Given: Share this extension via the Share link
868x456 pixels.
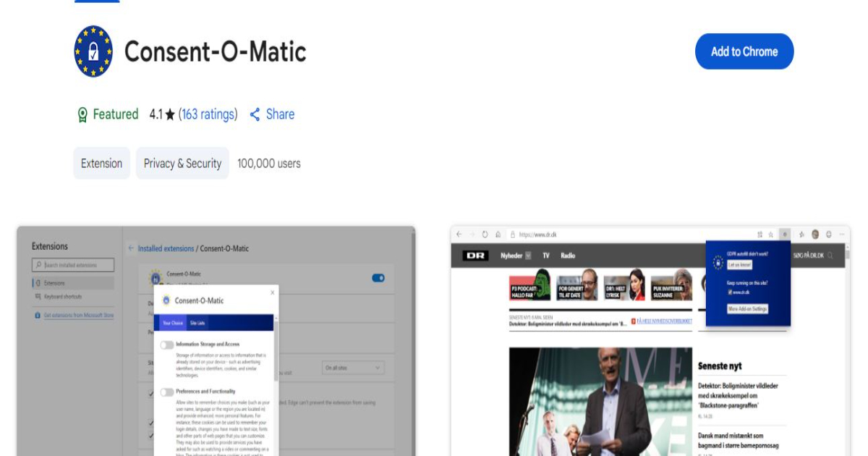Looking at the screenshot, I should pyautogui.click(x=272, y=114).
